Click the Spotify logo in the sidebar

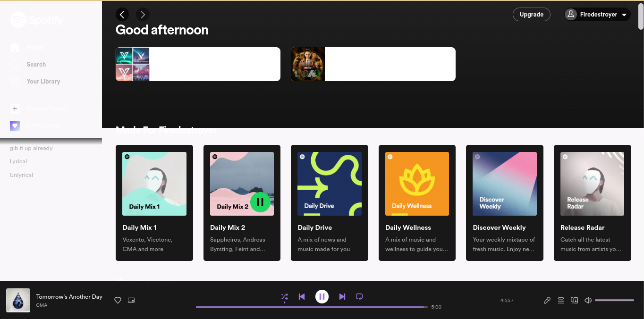36,20
